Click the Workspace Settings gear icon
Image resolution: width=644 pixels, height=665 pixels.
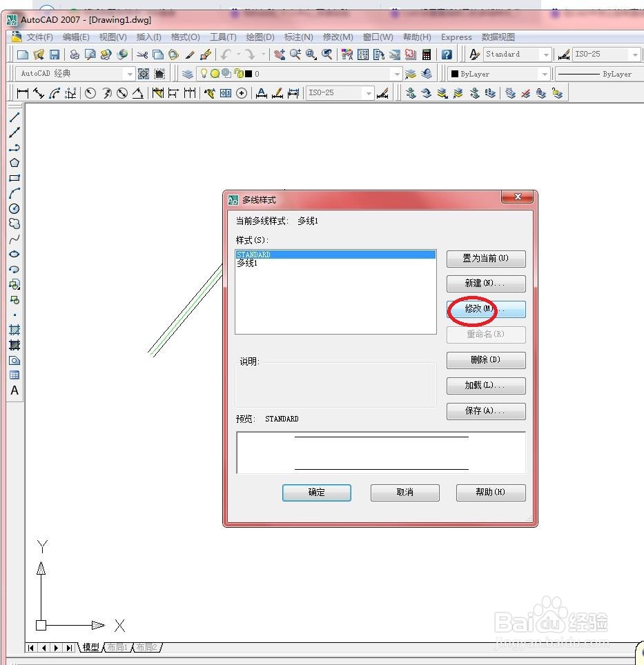(x=144, y=74)
